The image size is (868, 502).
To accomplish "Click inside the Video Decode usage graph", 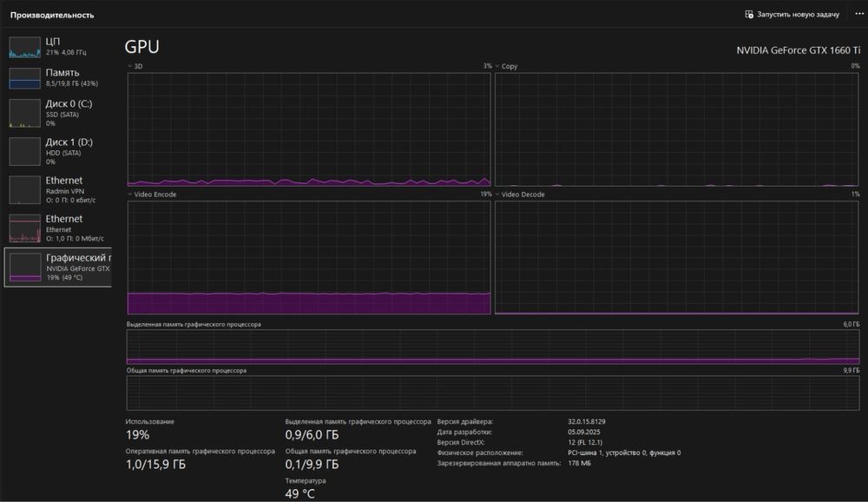I will click(677, 257).
